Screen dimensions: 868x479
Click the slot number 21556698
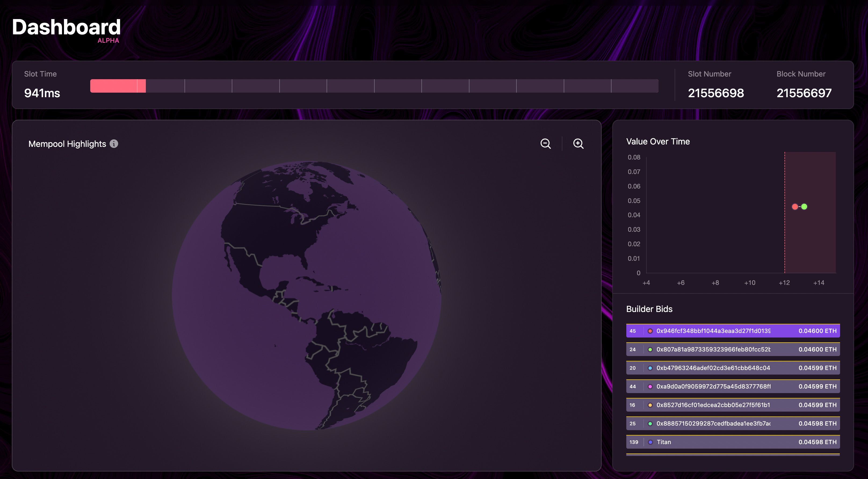716,93
